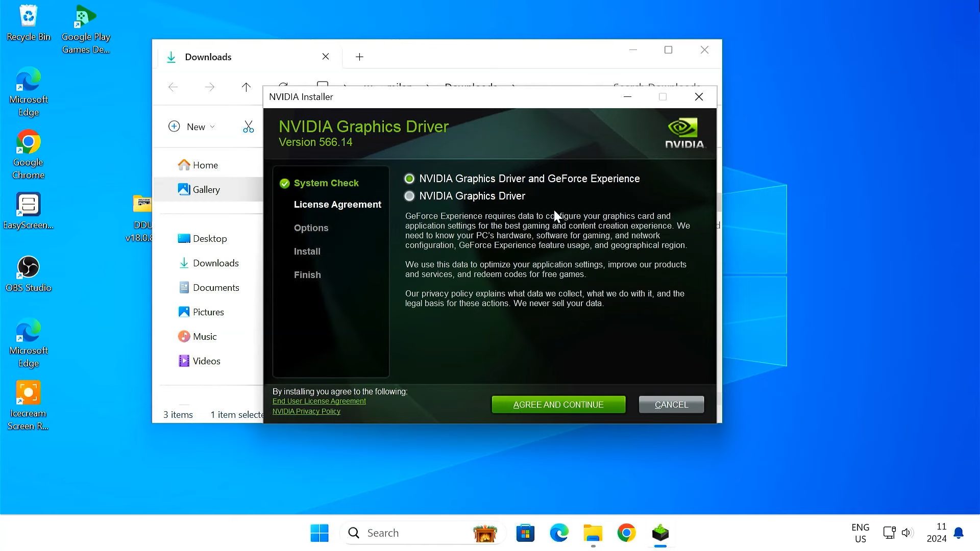Open Gallery in File Explorer sidebar

(x=199, y=190)
